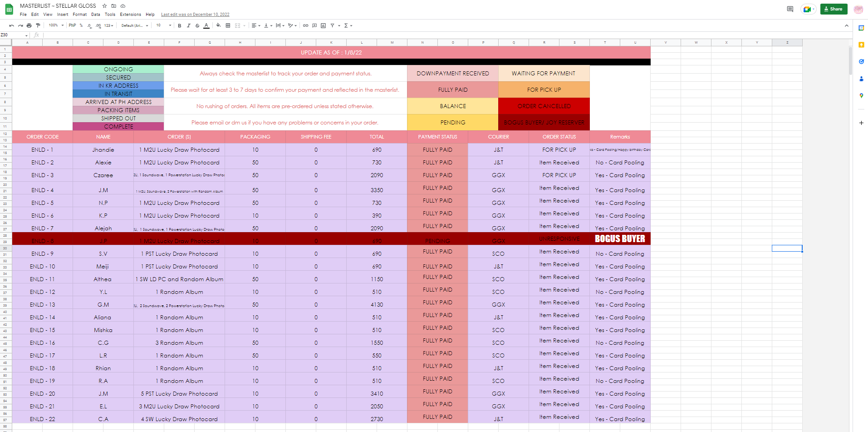Open the Google Sheets home icon
The image size is (868, 432).
pos(9,9)
